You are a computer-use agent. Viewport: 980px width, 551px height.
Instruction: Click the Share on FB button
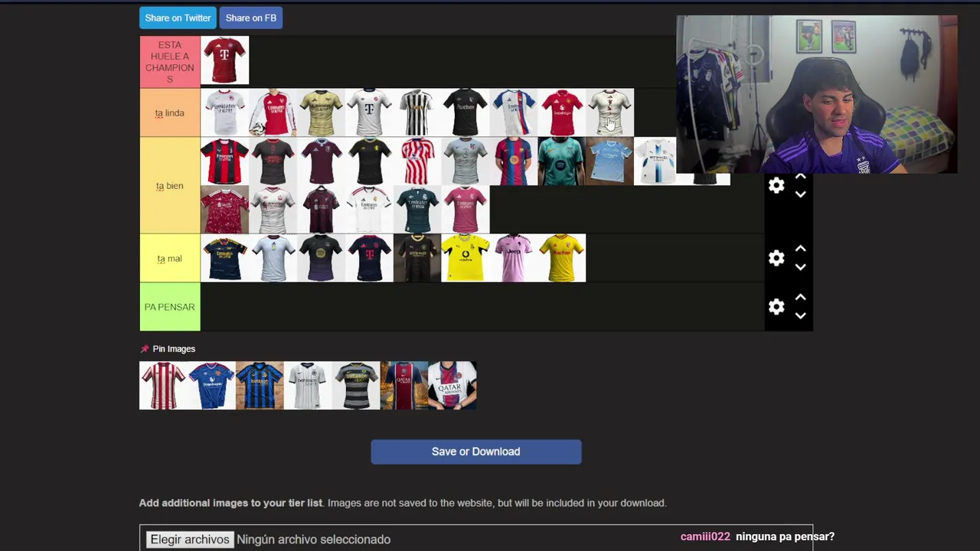251,18
